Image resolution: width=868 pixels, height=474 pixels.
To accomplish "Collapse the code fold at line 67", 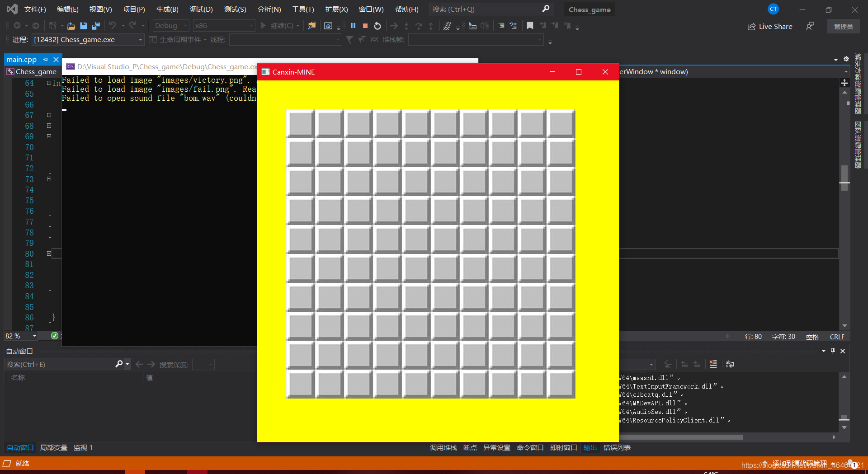I will tap(49, 115).
